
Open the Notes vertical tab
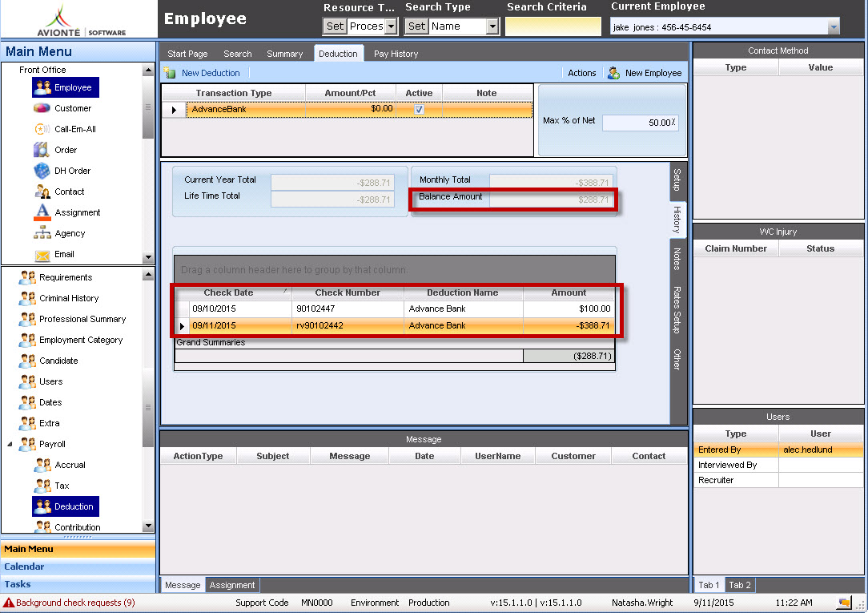(x=677, y=259)
